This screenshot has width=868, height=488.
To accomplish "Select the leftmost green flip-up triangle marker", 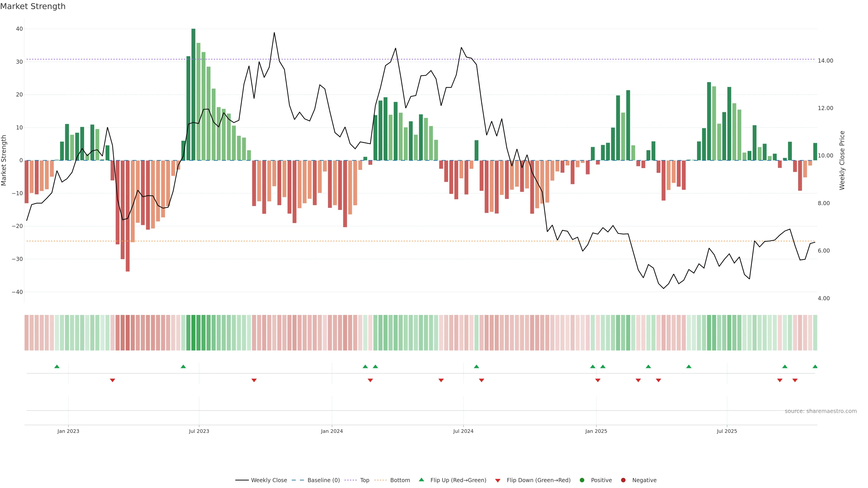I will [x=57, y=366].
